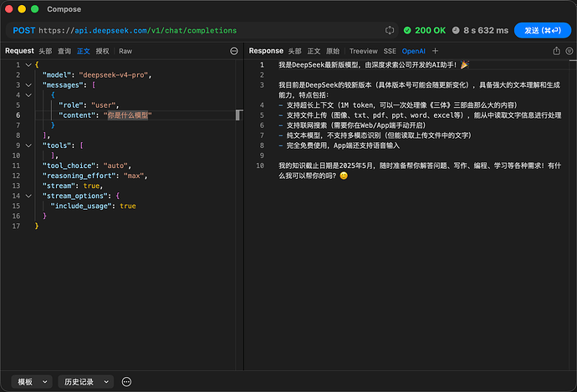Click the green 200 OK status icon
This screenshot has width=577, height=392.
pos(407,30)
